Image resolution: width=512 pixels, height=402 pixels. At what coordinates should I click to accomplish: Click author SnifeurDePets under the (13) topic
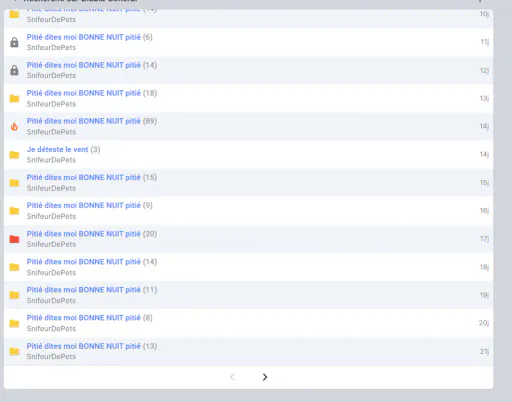click(x=51, y=357)
